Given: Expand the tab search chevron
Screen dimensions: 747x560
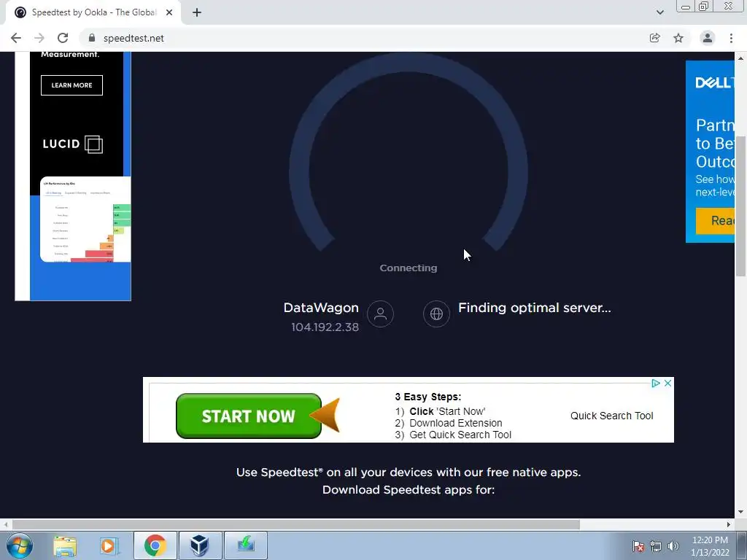Looking at the screenshot, I should tap(659, 12).
